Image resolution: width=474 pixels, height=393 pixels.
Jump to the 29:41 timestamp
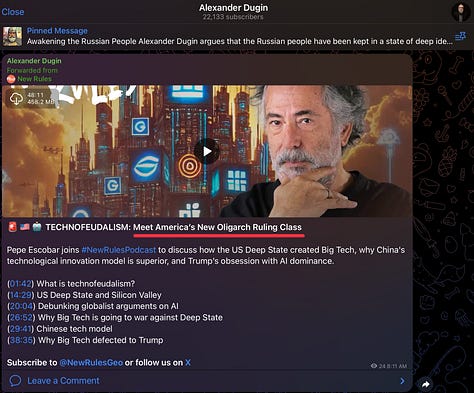tap(21, 329)
